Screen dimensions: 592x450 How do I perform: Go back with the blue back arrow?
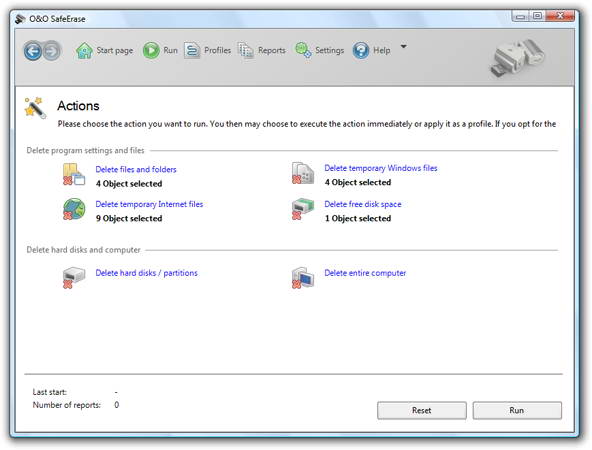click(33, 51)
